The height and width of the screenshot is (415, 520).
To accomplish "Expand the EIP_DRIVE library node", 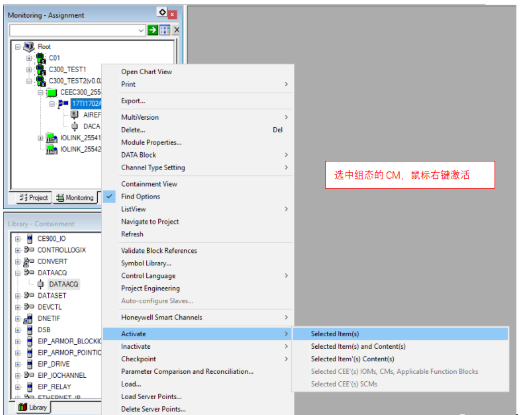I will coord(18,364).
